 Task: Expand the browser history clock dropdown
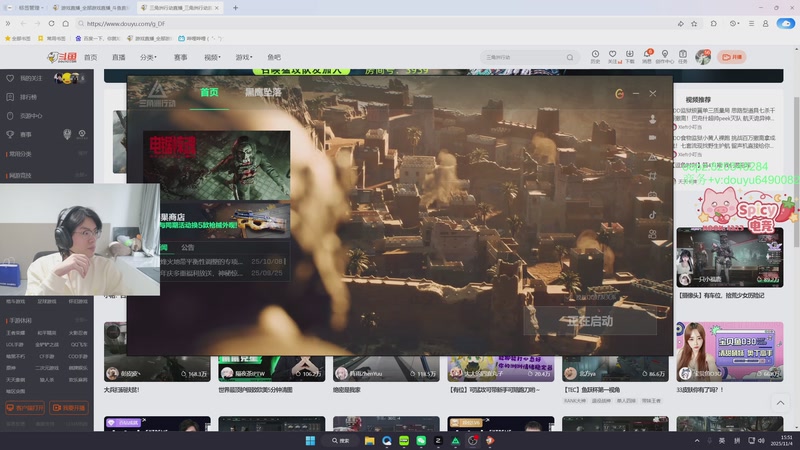click(734, 23)
